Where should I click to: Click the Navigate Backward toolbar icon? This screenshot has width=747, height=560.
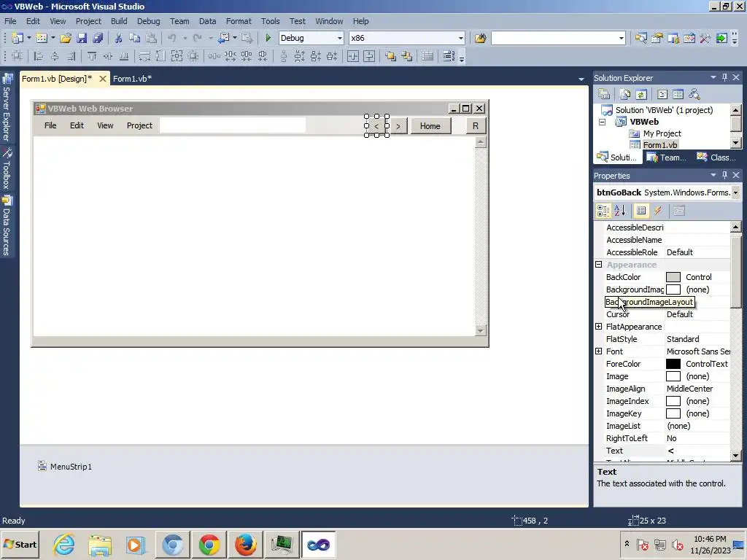pos(223,38)
